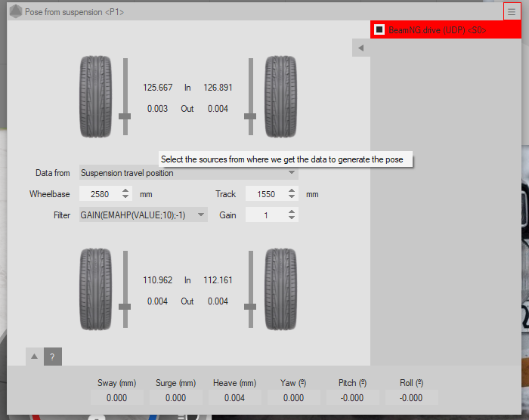Increase the Wheelbase value with up arrow

126,190
